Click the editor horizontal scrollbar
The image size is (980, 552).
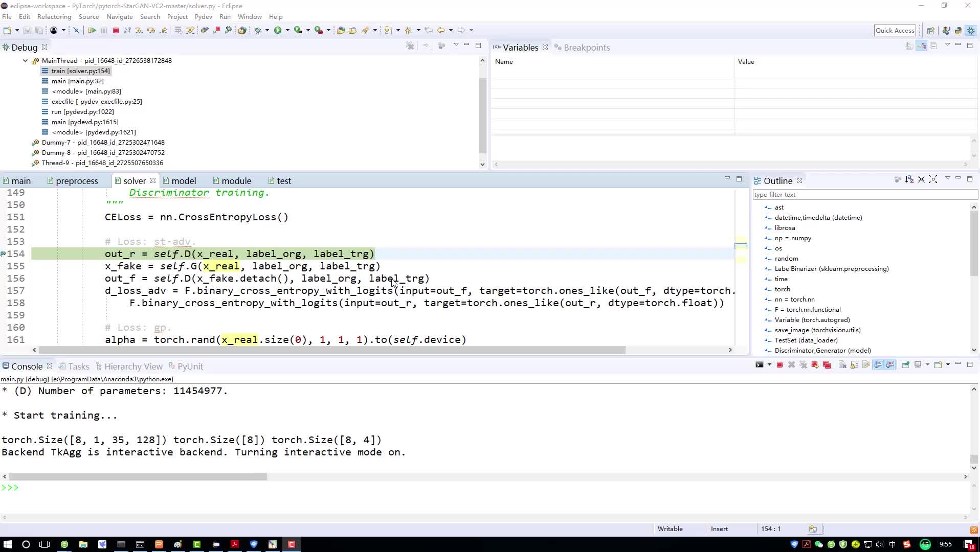(331, 350)
